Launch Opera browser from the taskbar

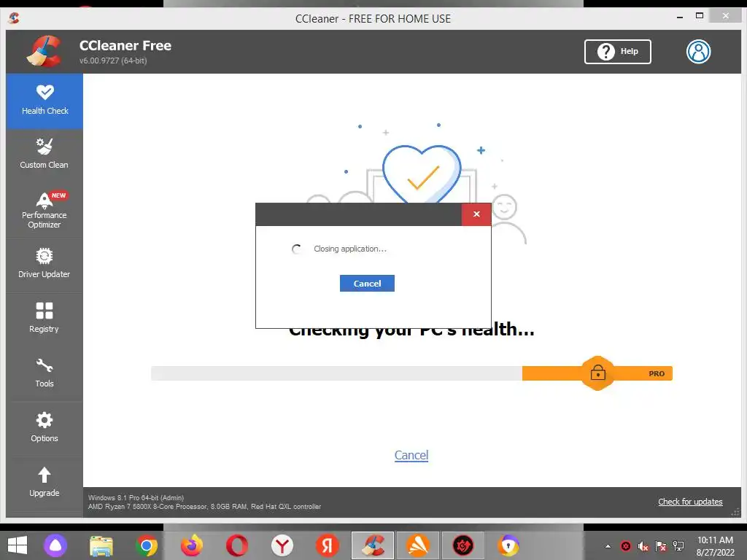click(x=237, y=545)
